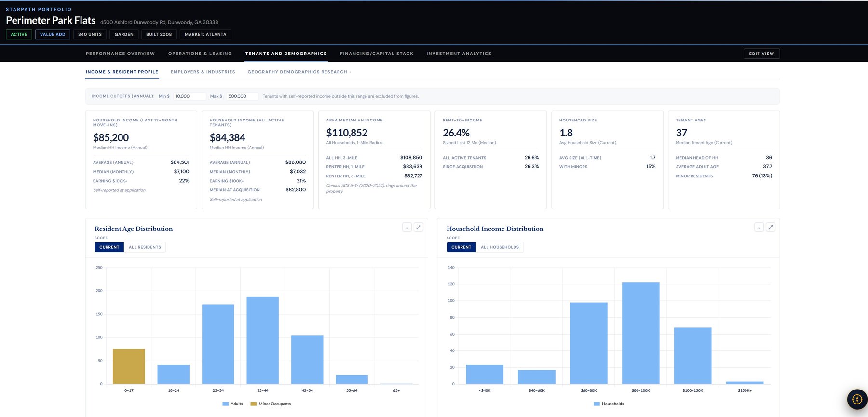Click the 35-44 age bar
This screenshot has height=417, width=868.
tap(263, 340)
